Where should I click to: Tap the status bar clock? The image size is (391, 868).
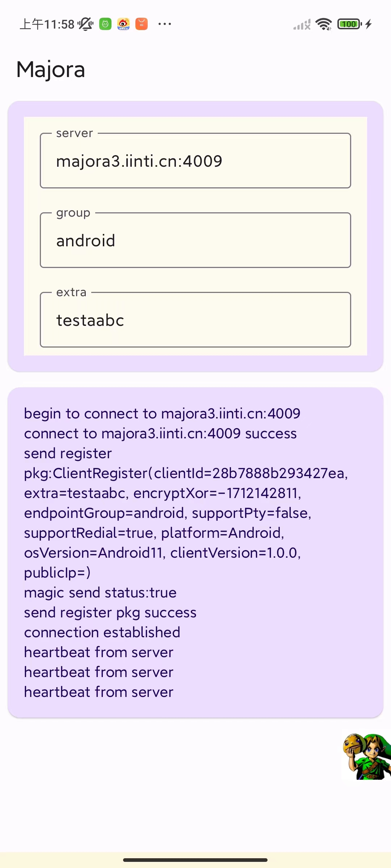[x=47, y=24]
